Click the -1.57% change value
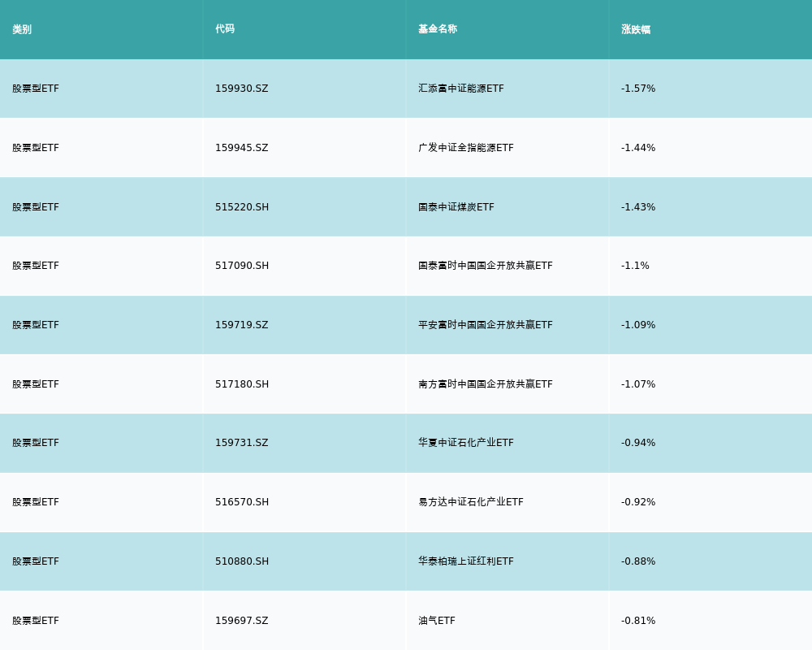This screenshot has width=812, height=650. 637,89
